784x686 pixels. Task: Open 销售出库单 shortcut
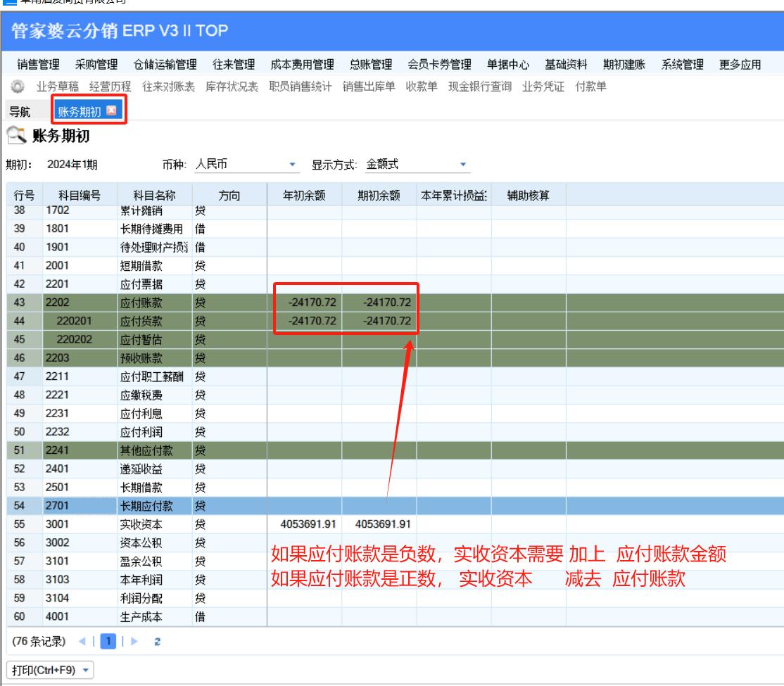[369, 87]
